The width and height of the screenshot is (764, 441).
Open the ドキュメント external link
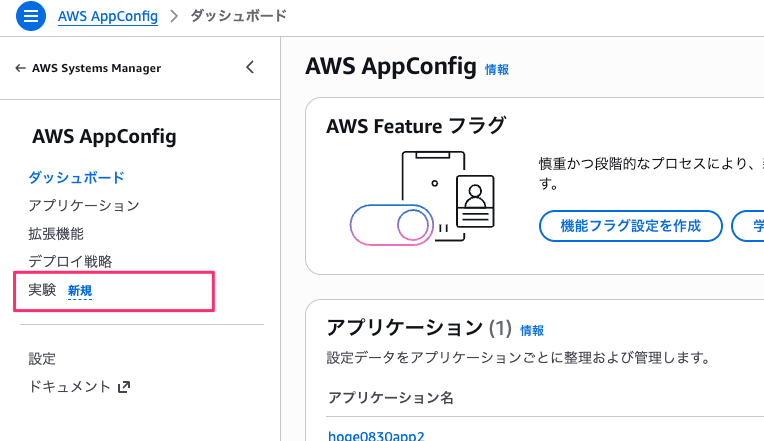[70, 387]
